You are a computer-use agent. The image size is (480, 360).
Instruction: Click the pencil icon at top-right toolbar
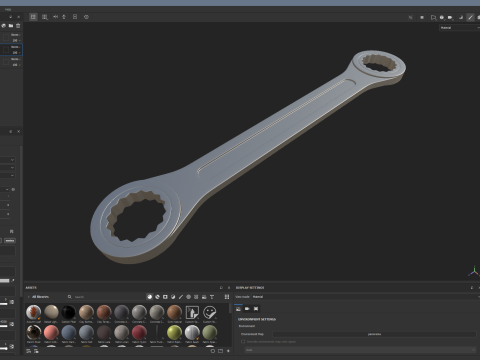click(470, 17)
